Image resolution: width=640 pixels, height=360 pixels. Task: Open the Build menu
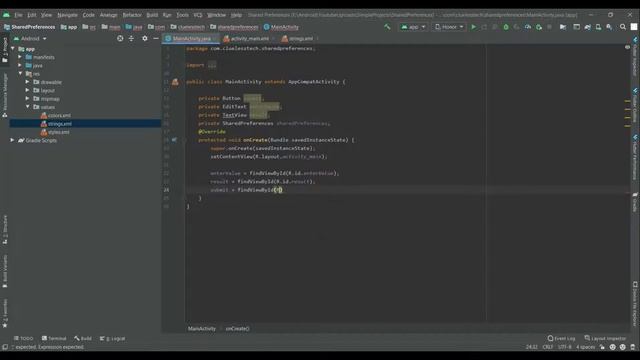pos(152,15)
